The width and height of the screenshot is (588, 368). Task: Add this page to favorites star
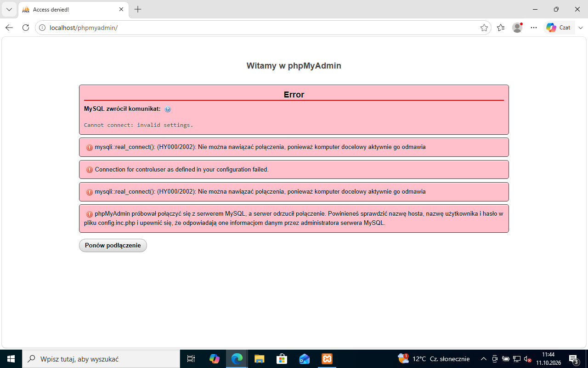click(484, 28)
